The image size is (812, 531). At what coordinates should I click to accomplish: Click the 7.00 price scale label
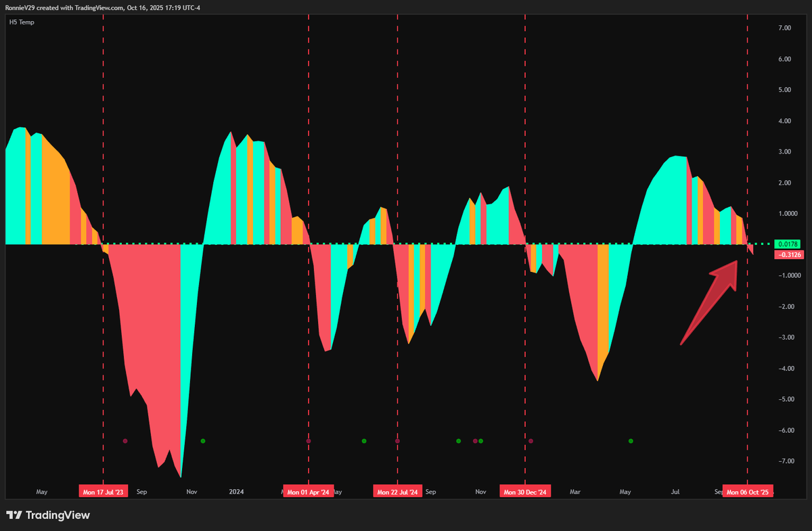(785, 28)
